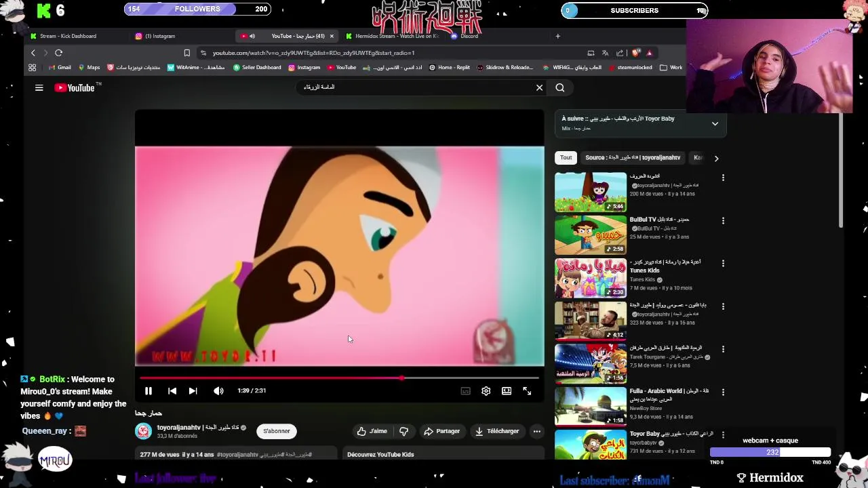Open the steamunlocked bookmark
Screen dimensions: 868x488
tap(630, 67)
